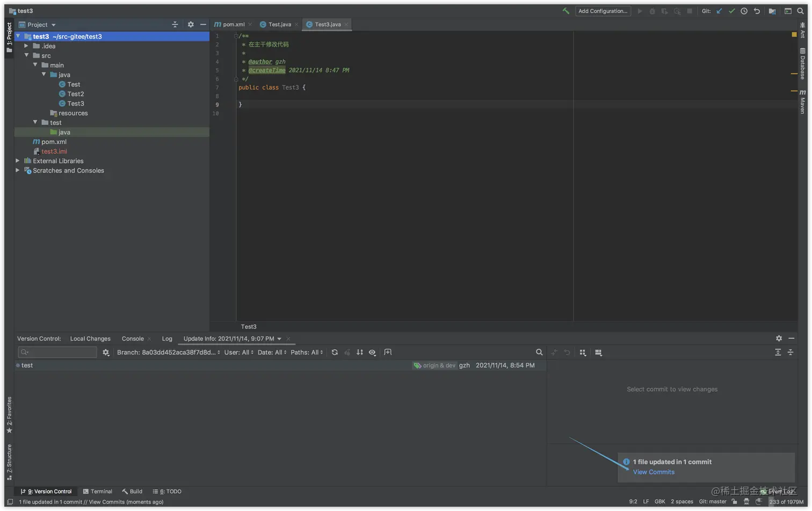Click the Search Everywhere magnifier icon
This screenshot has height=511, width=812.
(800, 11)
